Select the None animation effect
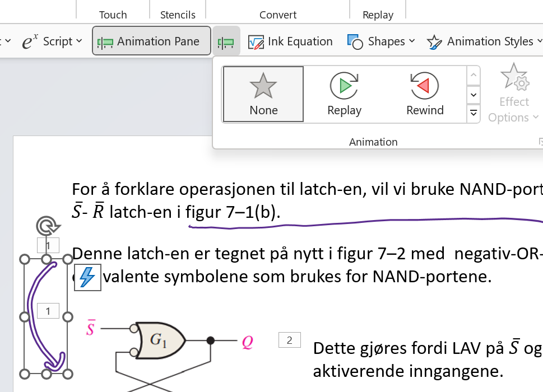543x392 pixels. coord(263,94)
